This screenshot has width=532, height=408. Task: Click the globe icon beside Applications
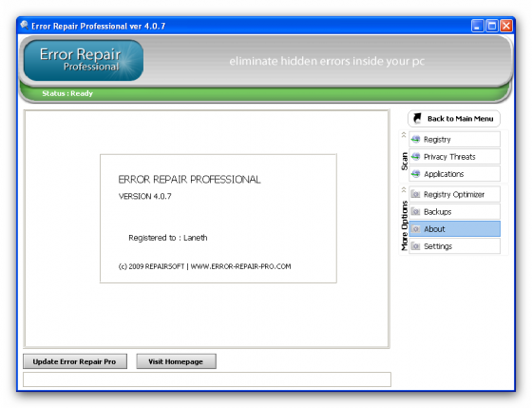(416, 174)
